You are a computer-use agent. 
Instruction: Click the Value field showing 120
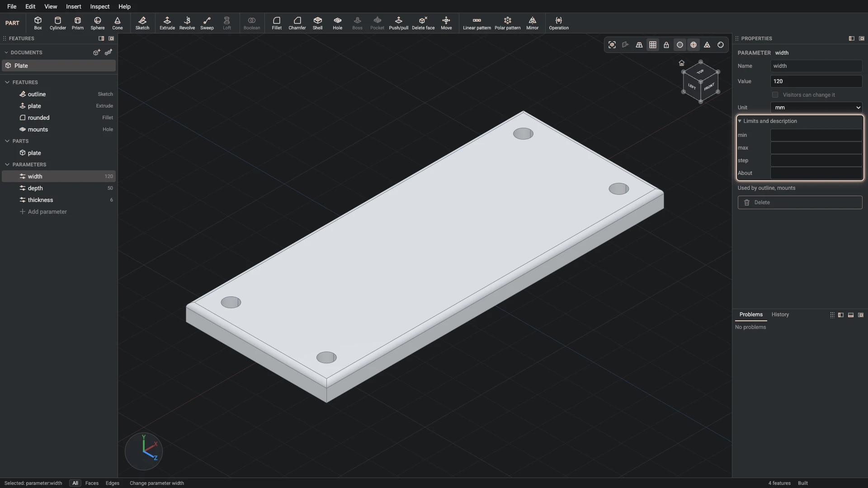point(816,81)
